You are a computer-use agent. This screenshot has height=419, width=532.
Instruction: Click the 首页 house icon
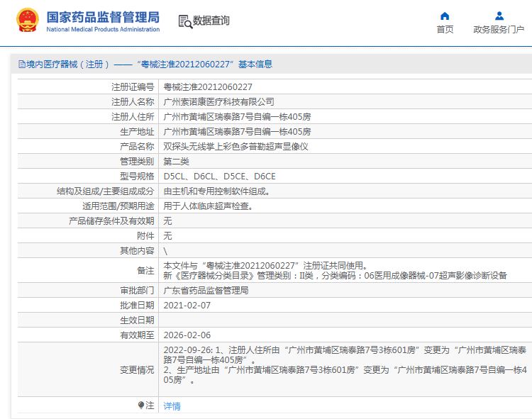coord(445,16)
